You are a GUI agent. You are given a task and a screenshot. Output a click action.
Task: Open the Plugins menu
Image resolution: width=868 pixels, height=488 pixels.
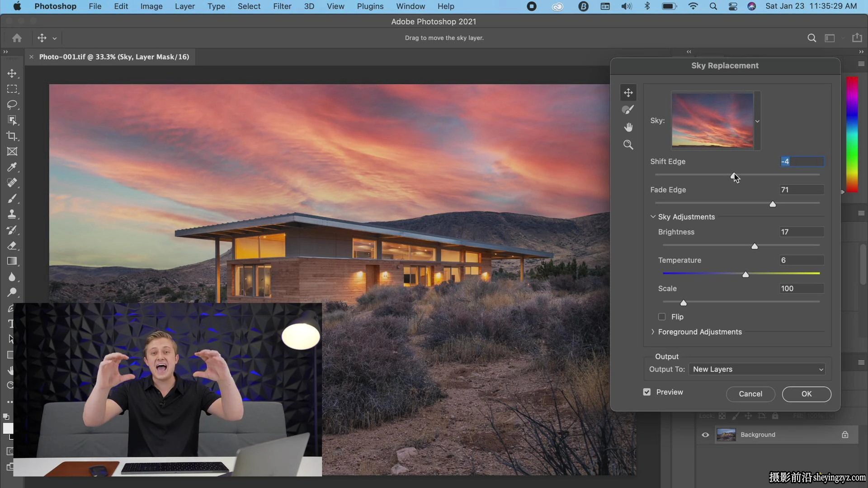point(370,6)
